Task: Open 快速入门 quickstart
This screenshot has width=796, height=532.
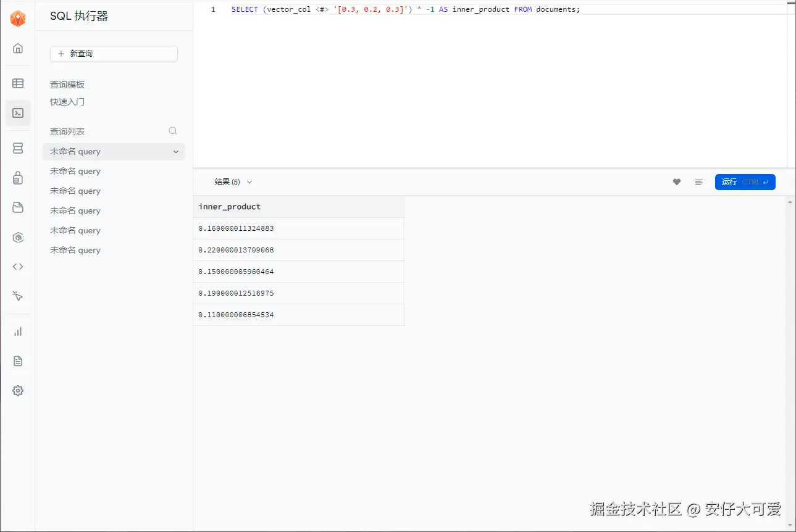Action: 67,102
